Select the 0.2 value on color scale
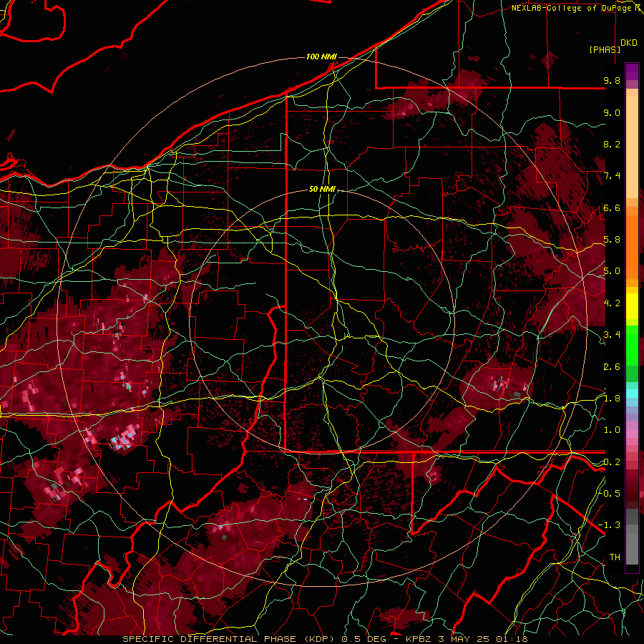 612,462
